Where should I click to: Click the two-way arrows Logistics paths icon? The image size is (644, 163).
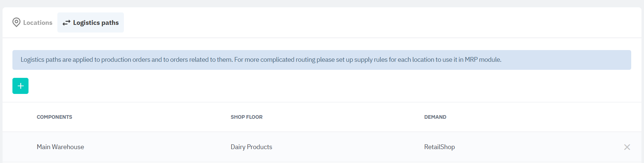point(66,23)
